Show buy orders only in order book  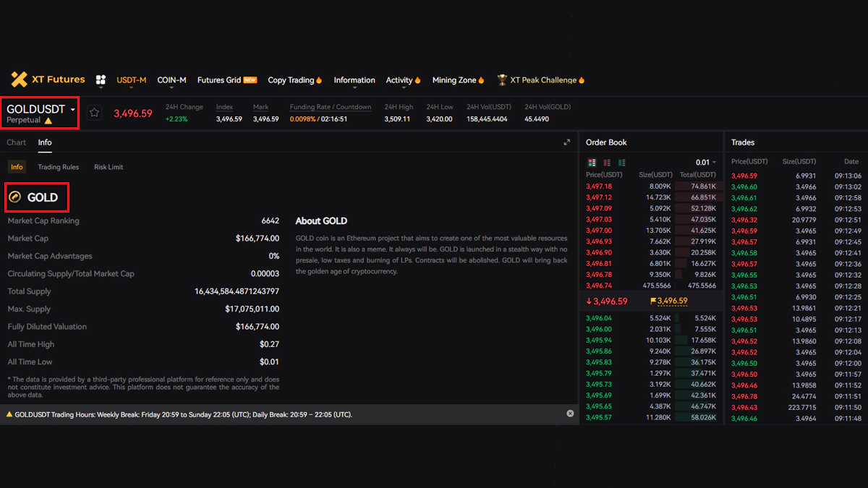click(621, 162)
